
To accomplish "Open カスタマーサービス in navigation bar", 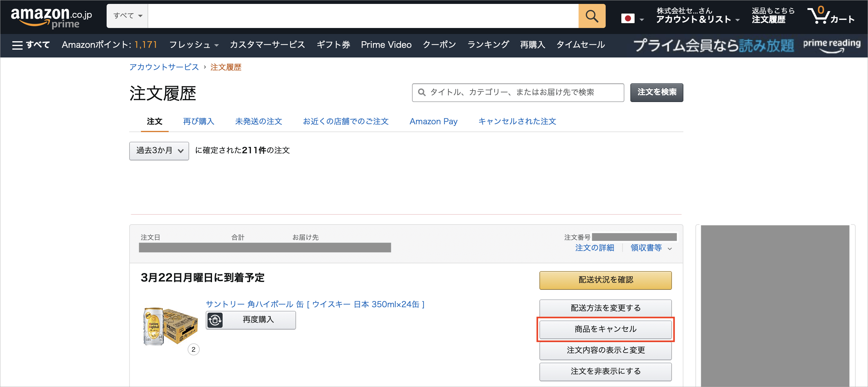I will click(x=267, y=45).
